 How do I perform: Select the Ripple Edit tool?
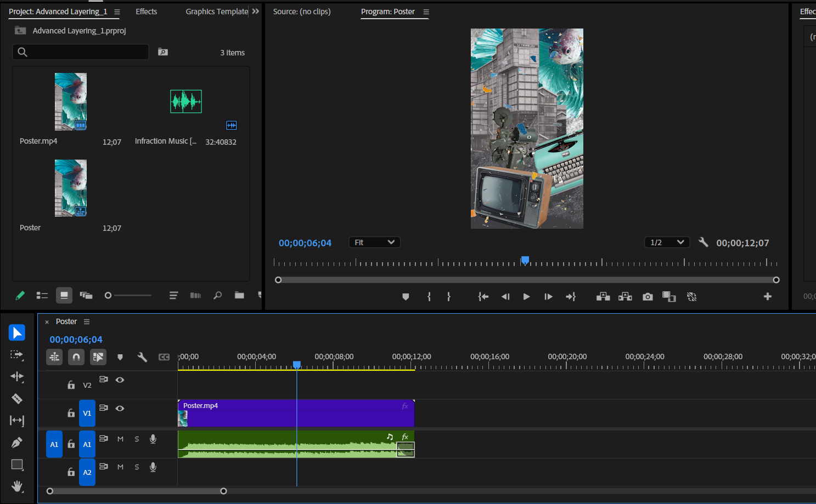(x=17, y=377)
